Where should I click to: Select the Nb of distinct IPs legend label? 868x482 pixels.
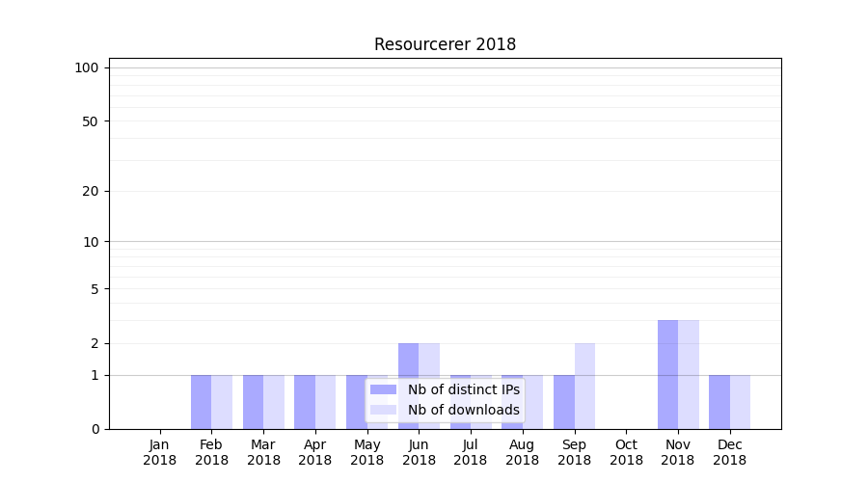[463, 389]
